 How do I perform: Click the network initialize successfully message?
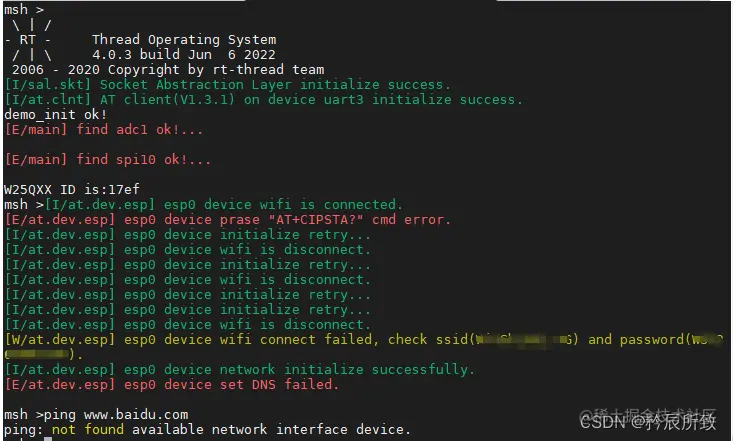pyautogui.click(x=239, y=369)
